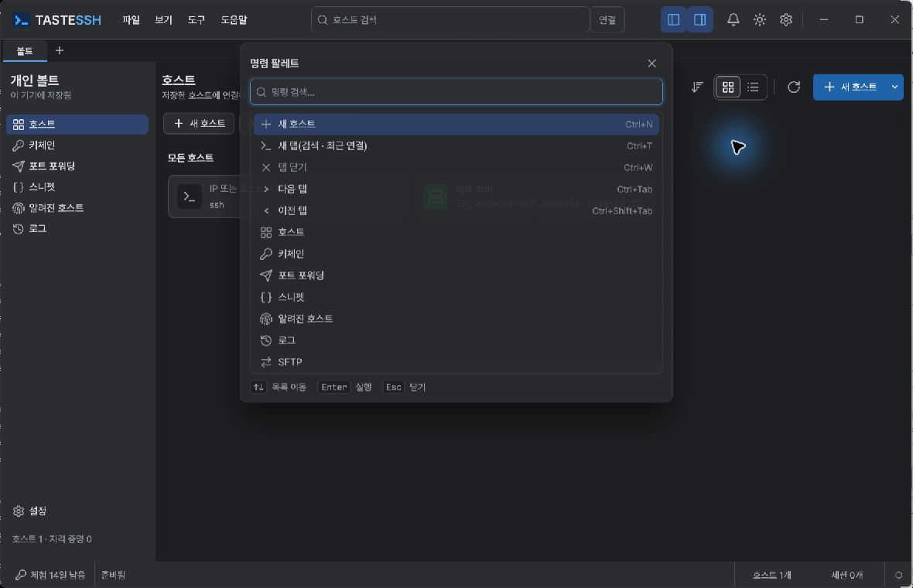Screen dimensions: 913x588
Task: Choose 로그 entry in command palette
Action: point(456,340)
